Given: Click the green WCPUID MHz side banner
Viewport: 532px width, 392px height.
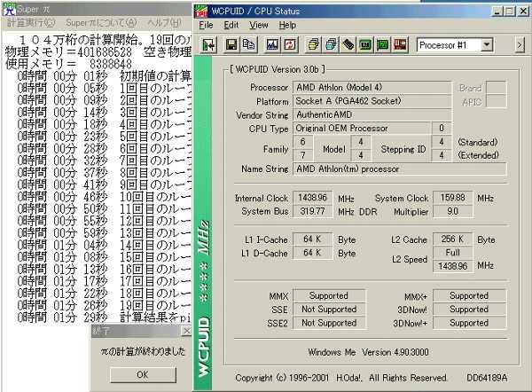Looking at the screenshot, I should click(x=203, y=223).
